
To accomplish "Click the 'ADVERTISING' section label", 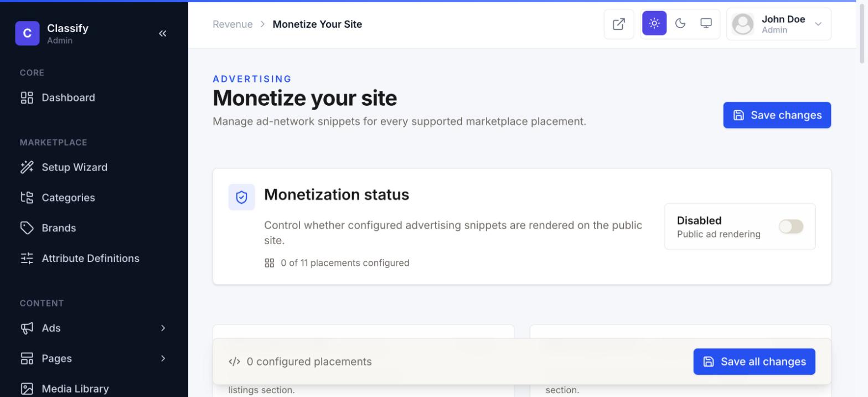I will click(252, 79).
